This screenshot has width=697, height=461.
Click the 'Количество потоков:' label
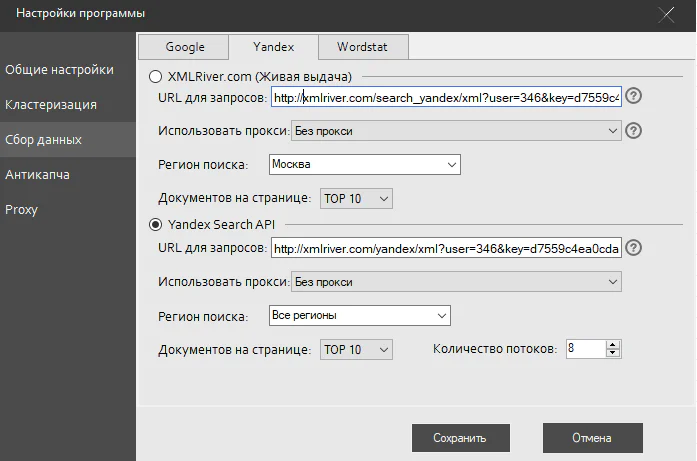[495, 349]
